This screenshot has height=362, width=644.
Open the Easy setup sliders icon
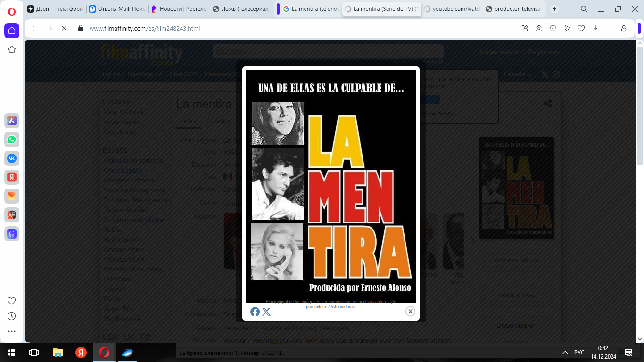coord(610,28)
